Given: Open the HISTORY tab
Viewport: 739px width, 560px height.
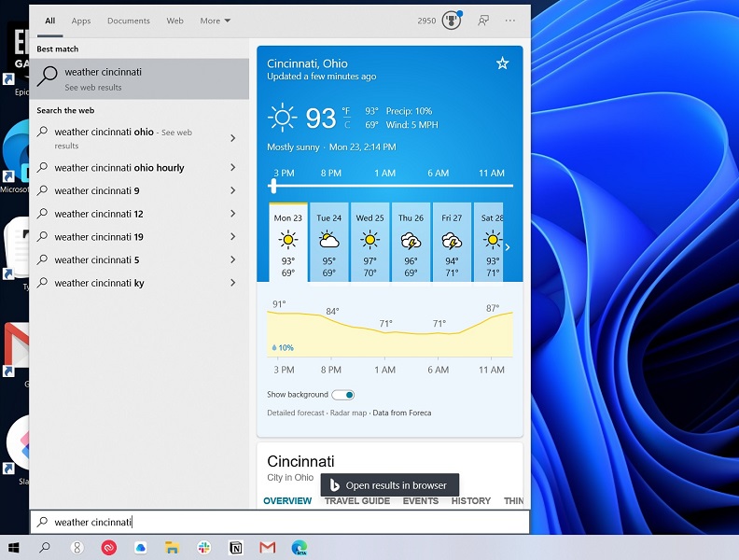Looking at the screenshot, I should click(471, 500).
